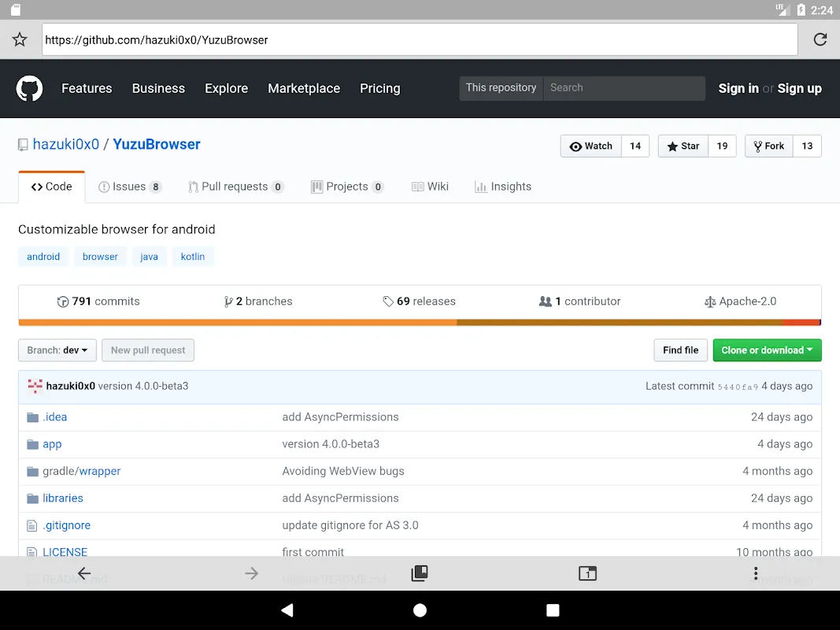
Task: Select the java topic tag
Action: pos(149,257)
